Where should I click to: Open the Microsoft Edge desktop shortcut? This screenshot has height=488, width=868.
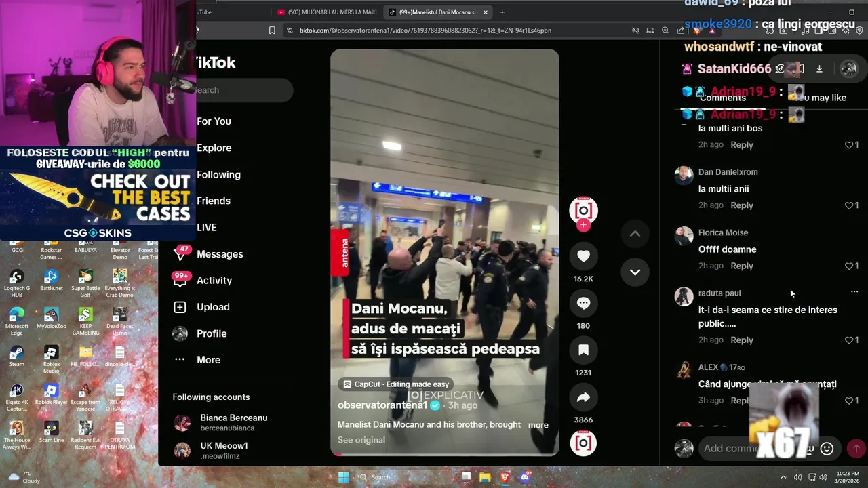pyautogui.click(x=17, y=321)
